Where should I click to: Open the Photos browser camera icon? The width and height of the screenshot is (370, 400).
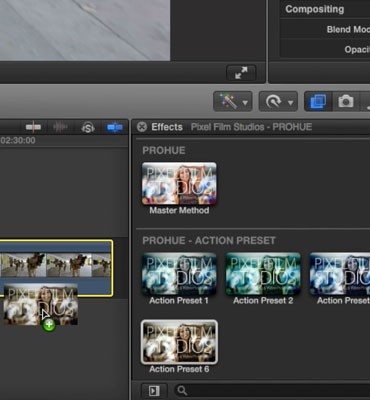pos(346,101)
